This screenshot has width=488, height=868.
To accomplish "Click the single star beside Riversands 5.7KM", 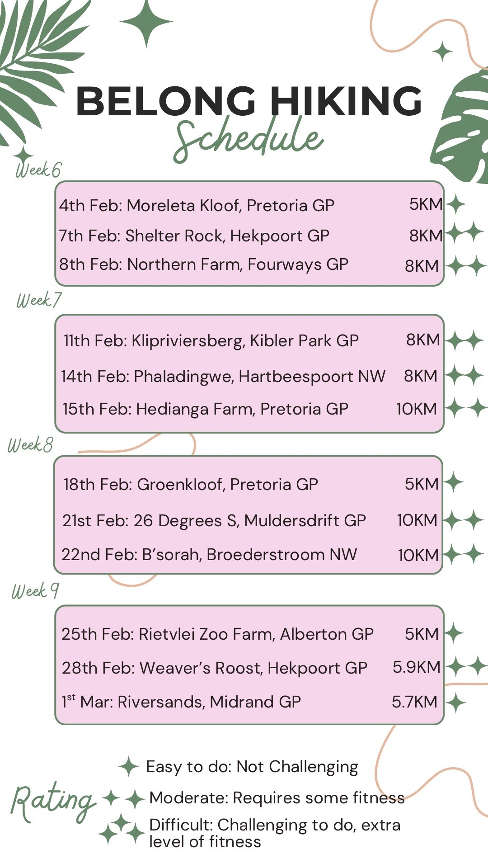I will click(x=455, y=703).
